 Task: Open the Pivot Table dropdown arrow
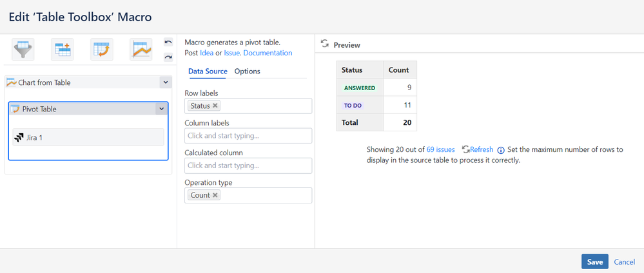[x=161, y=109]
